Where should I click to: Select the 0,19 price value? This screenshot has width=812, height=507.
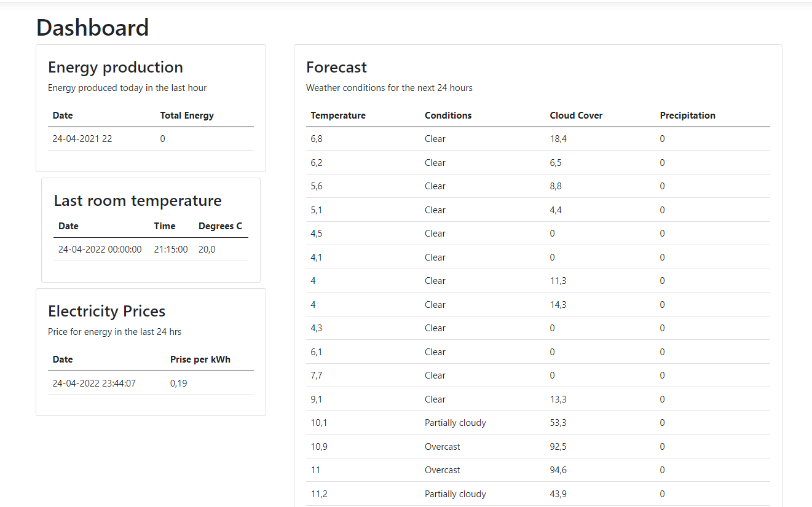[179, 383]
